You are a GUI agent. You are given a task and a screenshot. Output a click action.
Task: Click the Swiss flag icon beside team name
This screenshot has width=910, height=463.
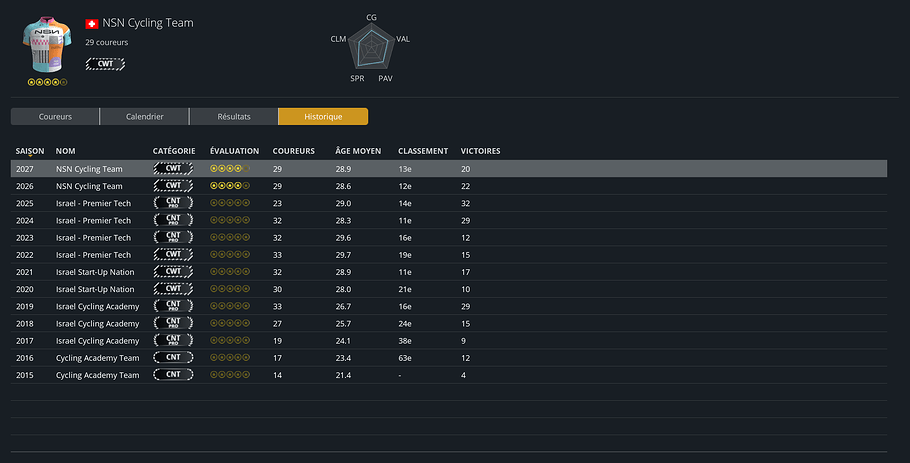[92, 24]
